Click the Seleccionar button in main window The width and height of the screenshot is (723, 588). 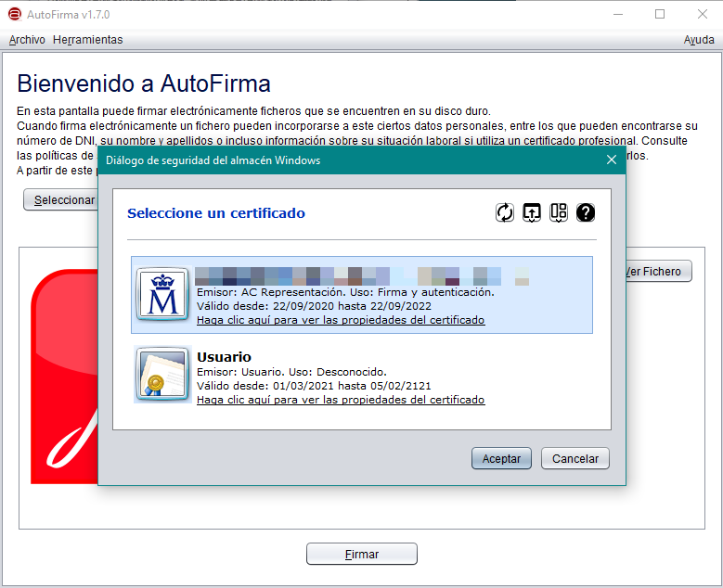pos(61,200)
